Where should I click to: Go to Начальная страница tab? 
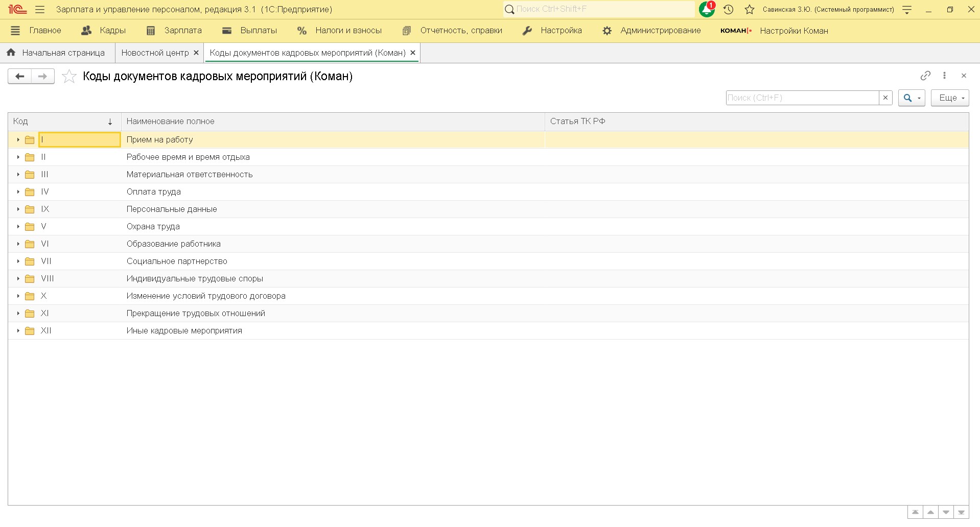coord(56,53)
